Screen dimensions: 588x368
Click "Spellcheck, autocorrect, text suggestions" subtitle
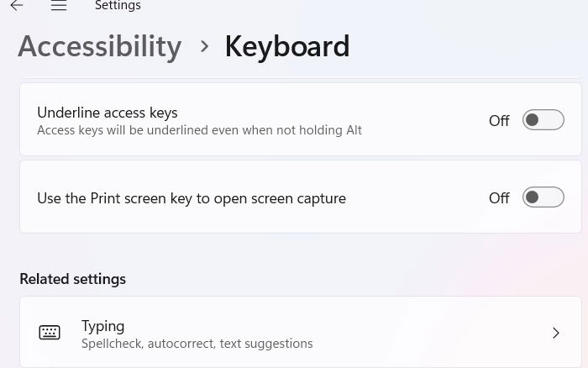click(197, 344)
